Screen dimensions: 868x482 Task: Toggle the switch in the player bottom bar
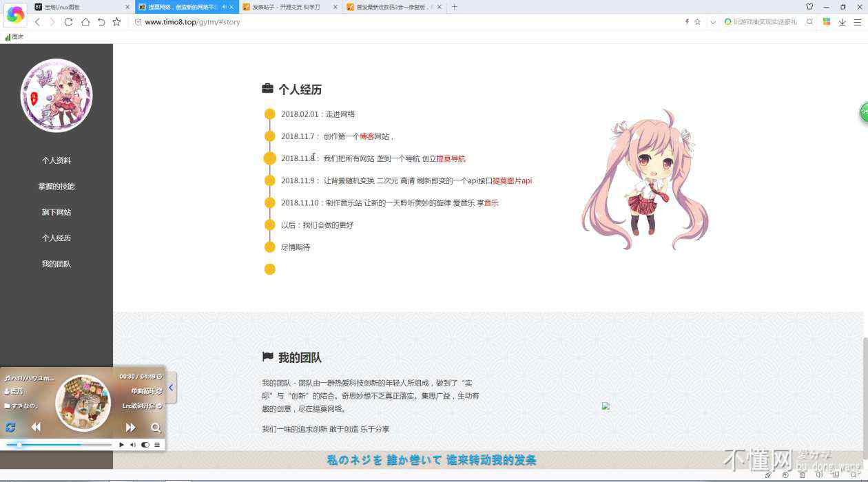tap(145, 445)
